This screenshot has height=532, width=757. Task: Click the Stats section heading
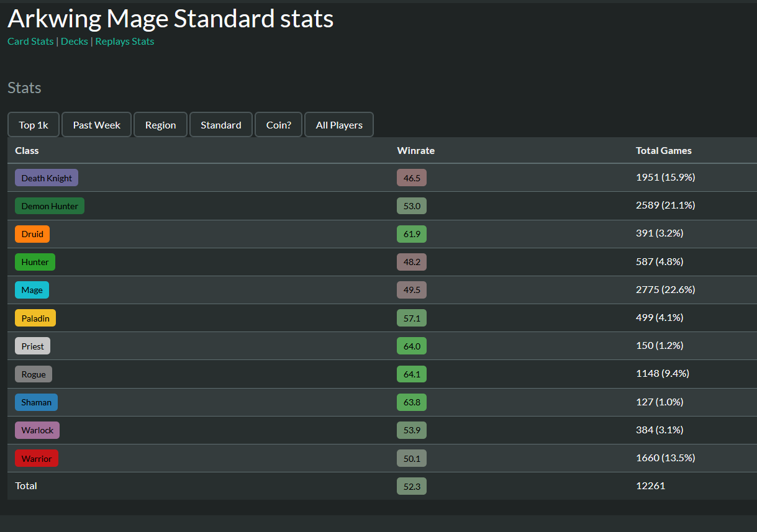pyautogui.click(x=24, y=88)
